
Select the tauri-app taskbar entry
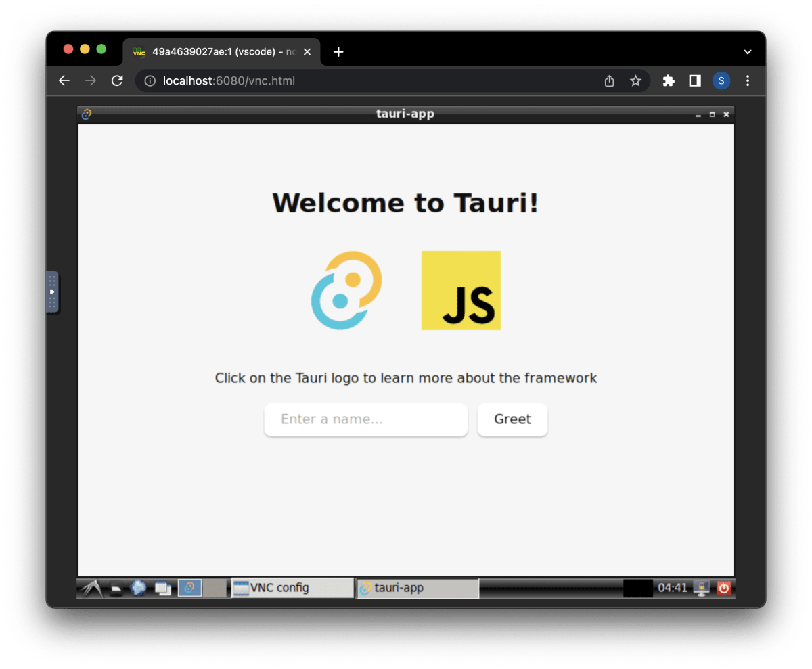418,589
